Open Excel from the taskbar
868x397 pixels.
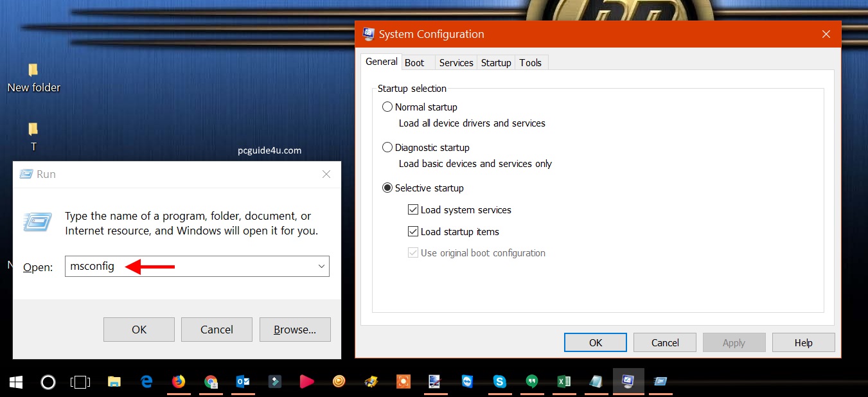tap(563, 382)
